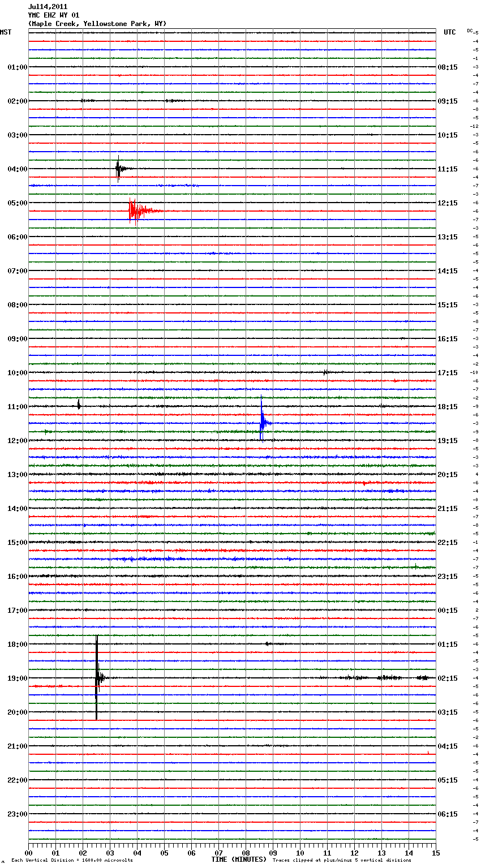
Task: Click the 18:15 UTC time label
Action: click(x=448, y=407)
